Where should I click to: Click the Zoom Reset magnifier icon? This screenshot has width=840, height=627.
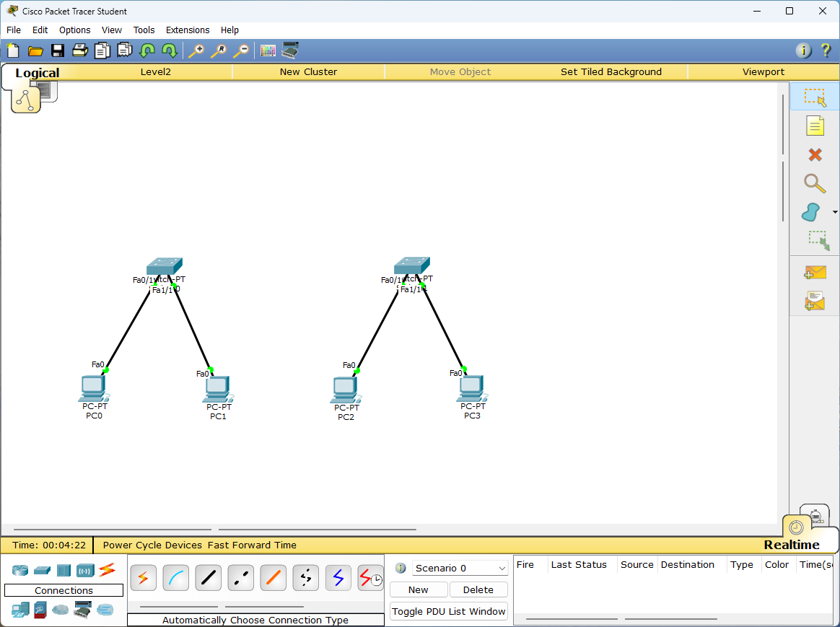(x=219, y=51)
